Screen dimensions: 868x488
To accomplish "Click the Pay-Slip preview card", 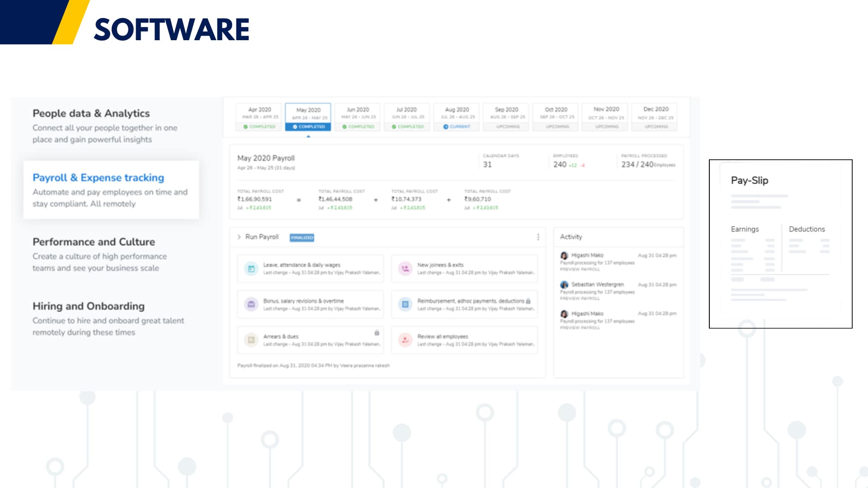I will (780, 244).
